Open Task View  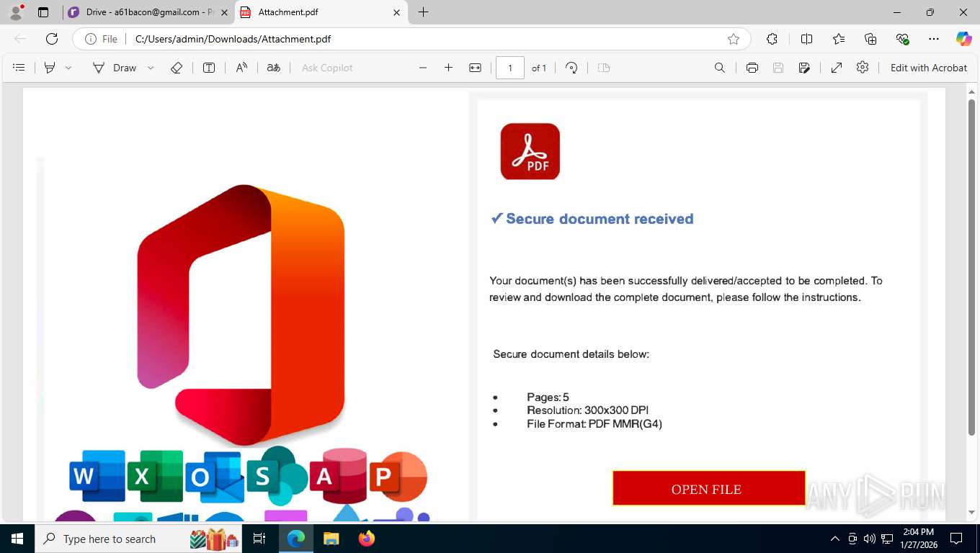[259, 539]
